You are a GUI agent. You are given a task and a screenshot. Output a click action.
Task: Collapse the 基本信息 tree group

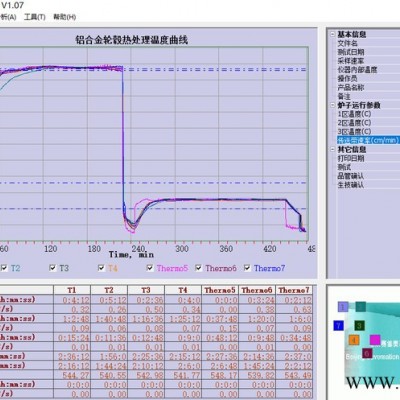(x=333, y=34)
